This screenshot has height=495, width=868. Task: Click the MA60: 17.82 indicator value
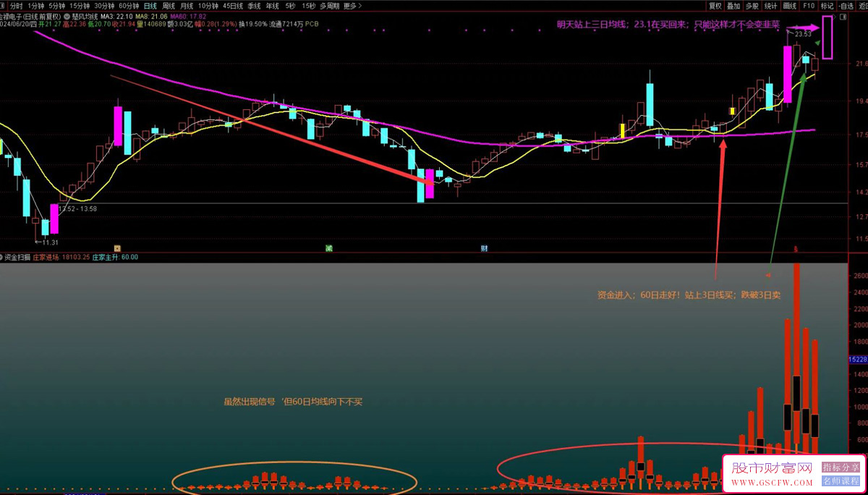click(188, 16)
